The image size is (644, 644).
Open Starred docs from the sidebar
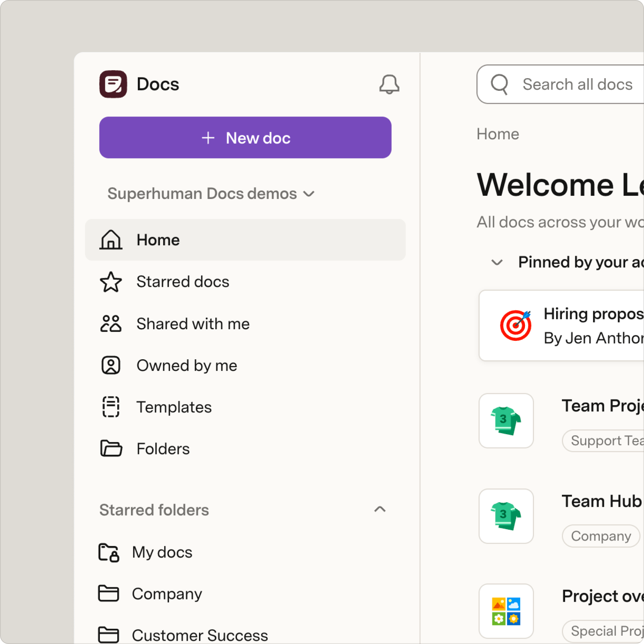coord(183,282)
